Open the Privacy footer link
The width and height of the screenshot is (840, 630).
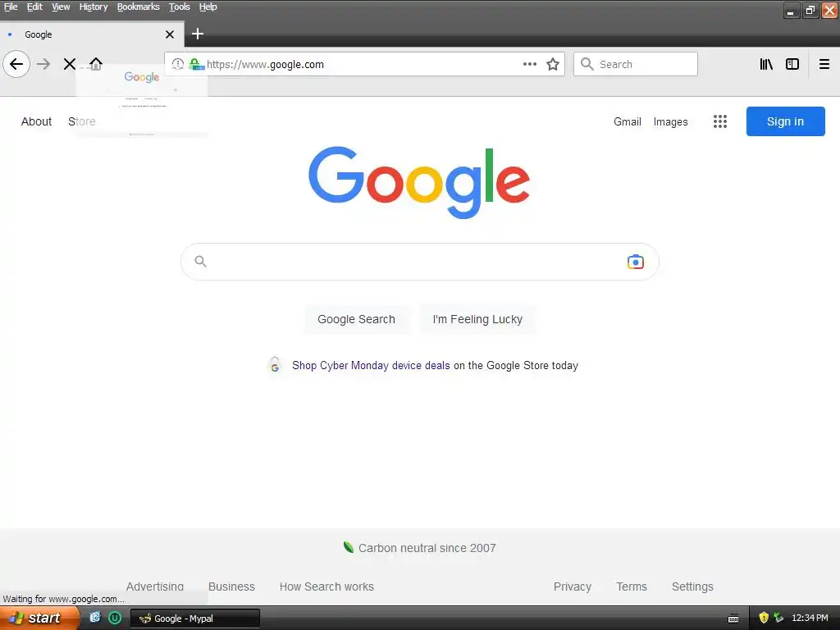572,587
